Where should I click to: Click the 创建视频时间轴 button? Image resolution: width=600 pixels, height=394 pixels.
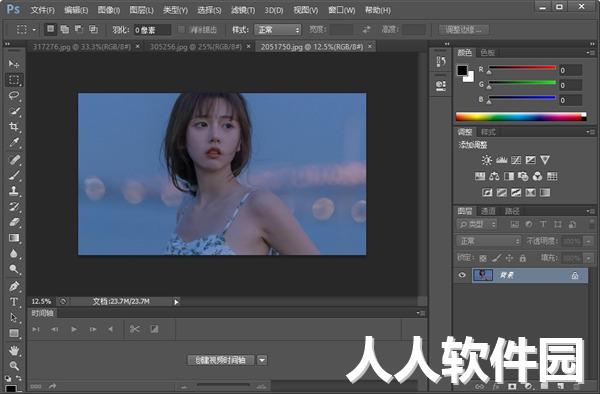[x=220, y=360]
